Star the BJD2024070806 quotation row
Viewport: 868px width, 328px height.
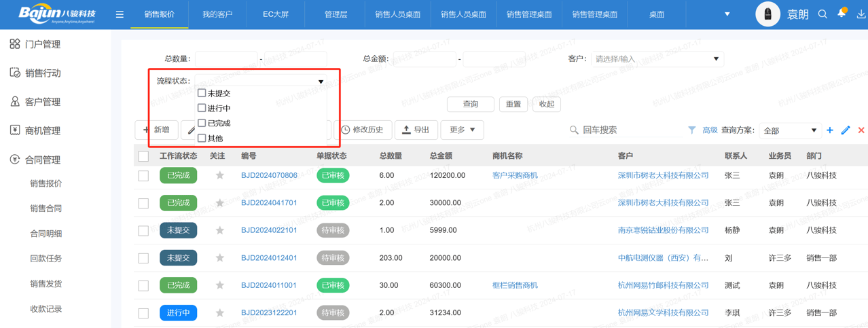coord(219,175)
